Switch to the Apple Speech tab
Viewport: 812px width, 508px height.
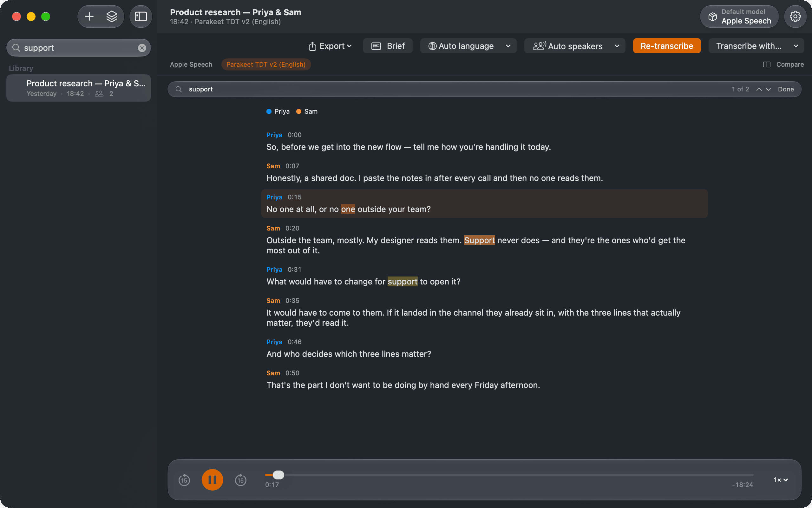pos(191,64)
